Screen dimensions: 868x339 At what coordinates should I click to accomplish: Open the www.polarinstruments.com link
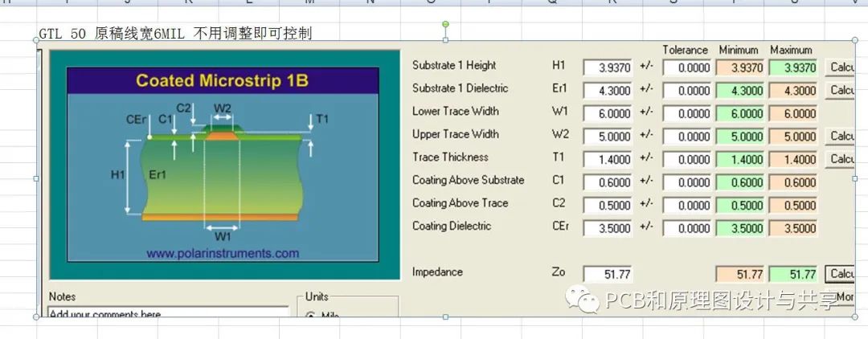(223, 254)
